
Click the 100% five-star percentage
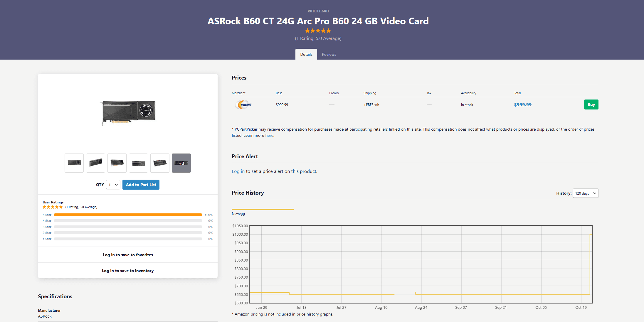point(209,215)
